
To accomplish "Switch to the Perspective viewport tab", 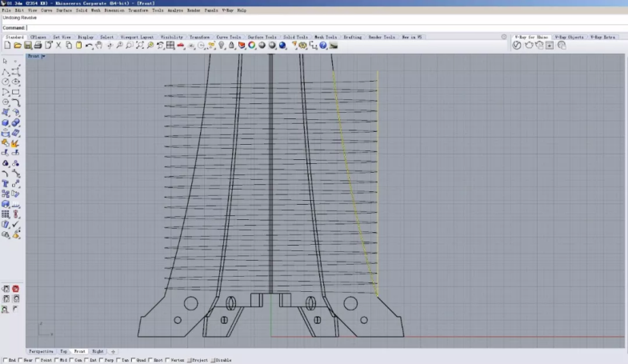I will point(42,351).
